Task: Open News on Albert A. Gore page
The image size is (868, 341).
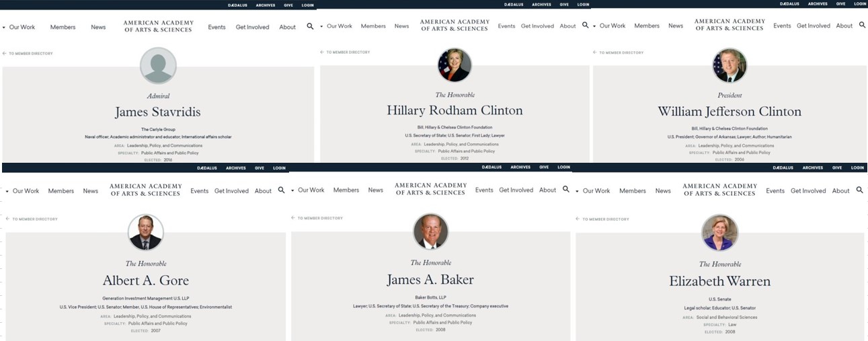Action: [91, 191]
